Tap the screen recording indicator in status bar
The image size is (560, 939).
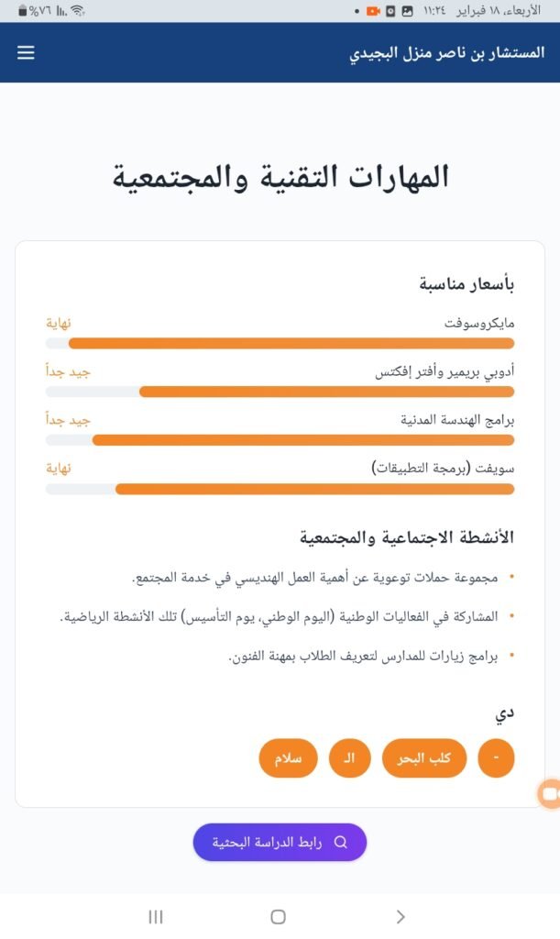point(373,11)
